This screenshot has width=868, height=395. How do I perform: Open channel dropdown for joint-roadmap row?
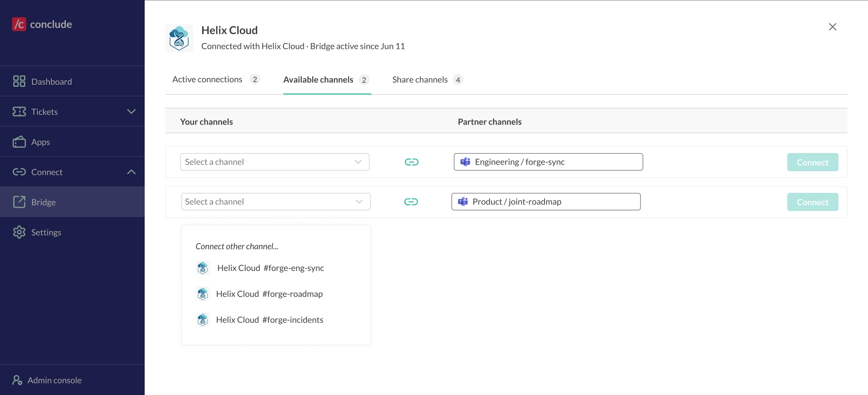(x=276, y=202)
